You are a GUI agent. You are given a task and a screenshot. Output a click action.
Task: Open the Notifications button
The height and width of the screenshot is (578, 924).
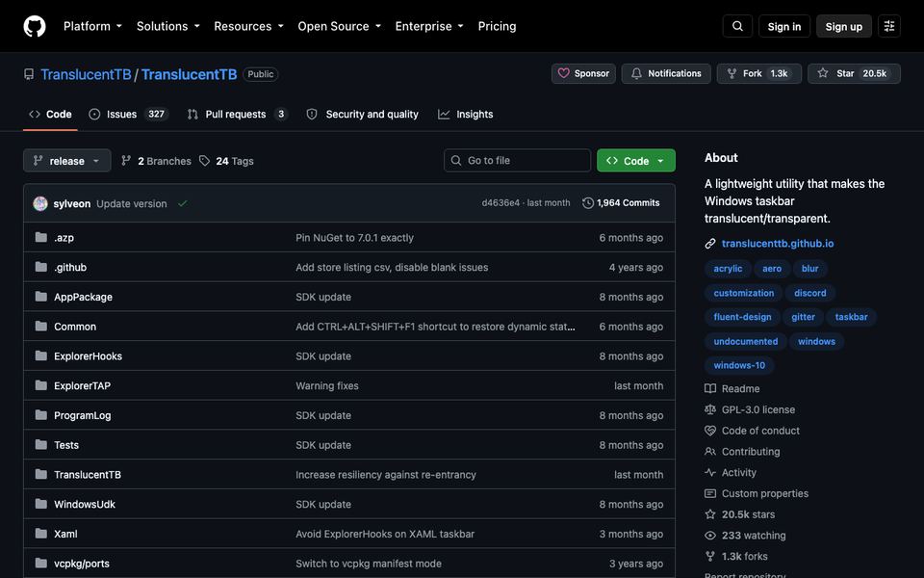tap(666, 74)
